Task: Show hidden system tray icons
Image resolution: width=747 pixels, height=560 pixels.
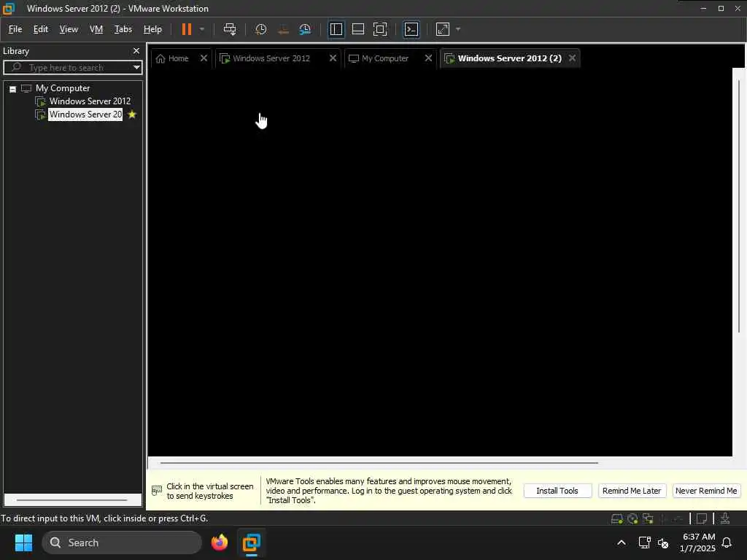Action: tap(622, 542)
